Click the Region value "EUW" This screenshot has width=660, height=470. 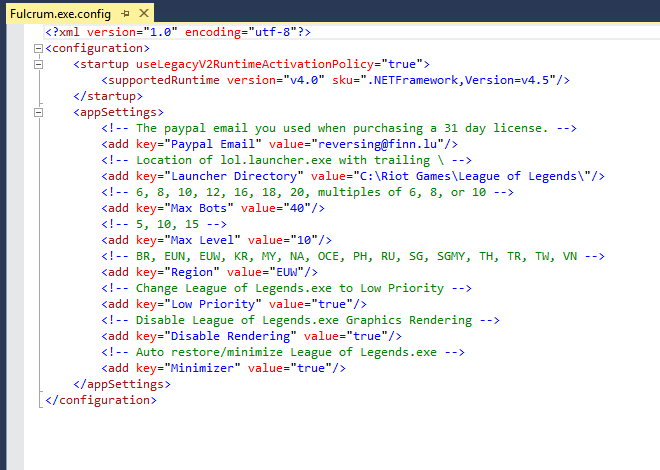point(286,272)
